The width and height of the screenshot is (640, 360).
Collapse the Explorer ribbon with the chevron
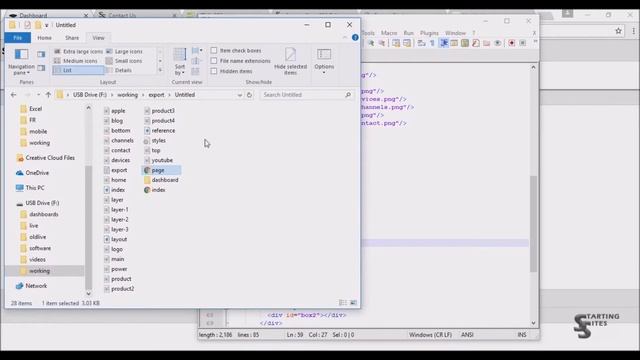345,38
